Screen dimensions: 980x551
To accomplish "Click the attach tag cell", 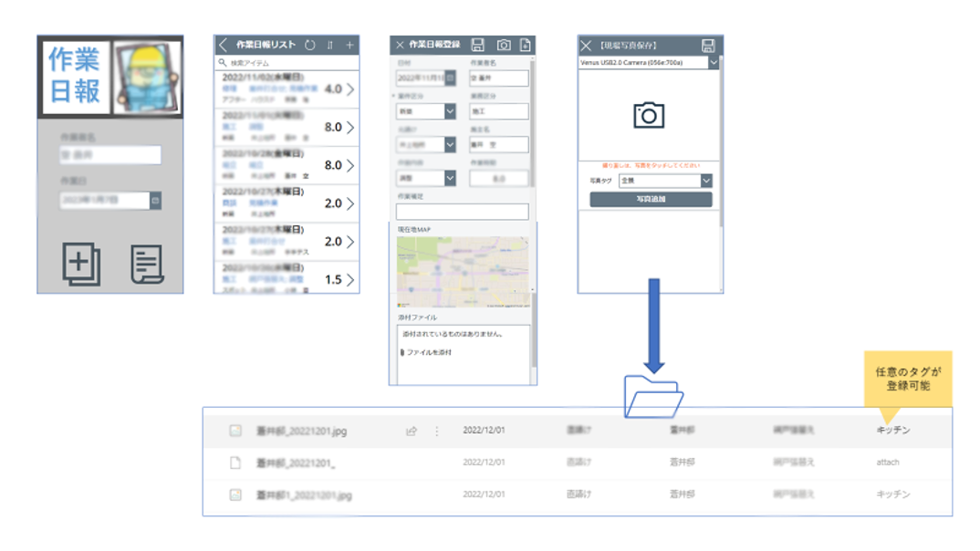I will coord(888,463).
